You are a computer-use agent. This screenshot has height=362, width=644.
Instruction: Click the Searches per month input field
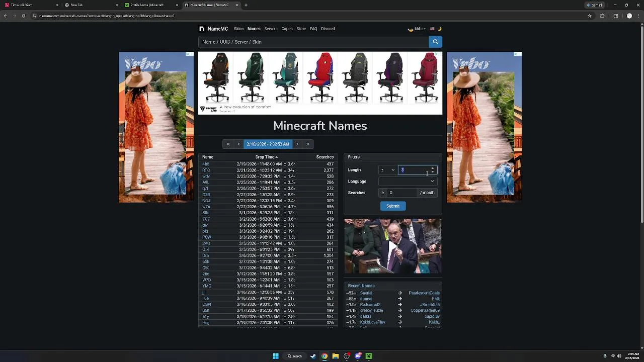click(403, 193)
